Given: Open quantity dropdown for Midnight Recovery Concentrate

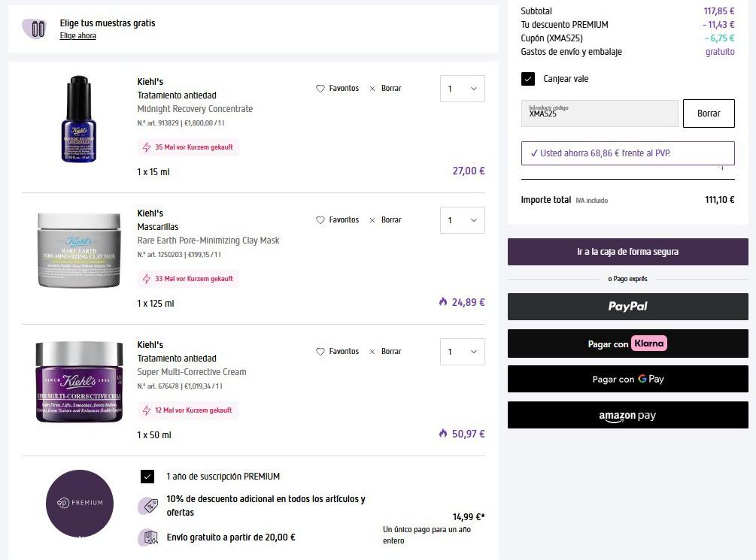Looking at the screenshot, I should 462,89.
